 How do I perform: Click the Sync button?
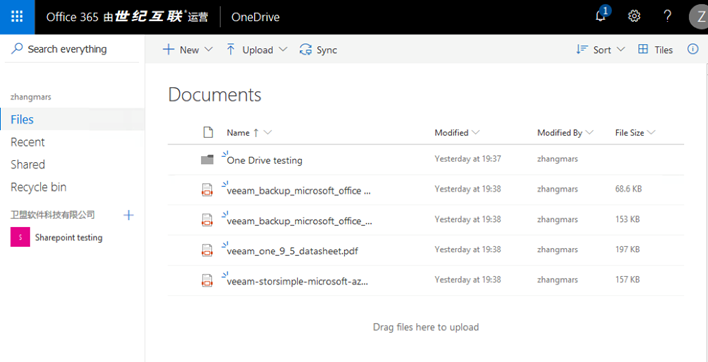[x=318, y=50]
